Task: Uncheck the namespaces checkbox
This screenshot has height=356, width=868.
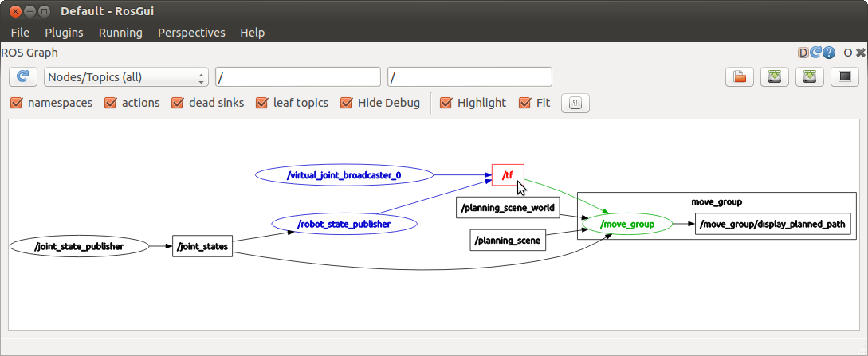Action: [17, 103]
